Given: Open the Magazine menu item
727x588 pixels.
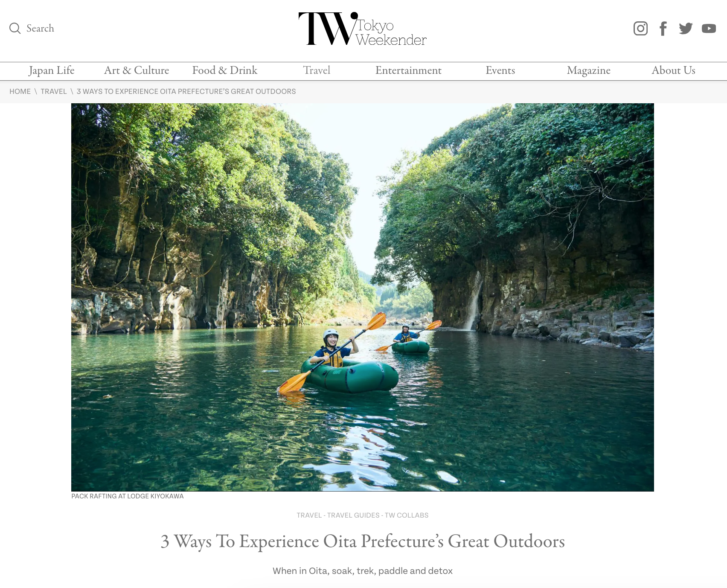Looking at the screenshot, I should (x=588, y=70).
